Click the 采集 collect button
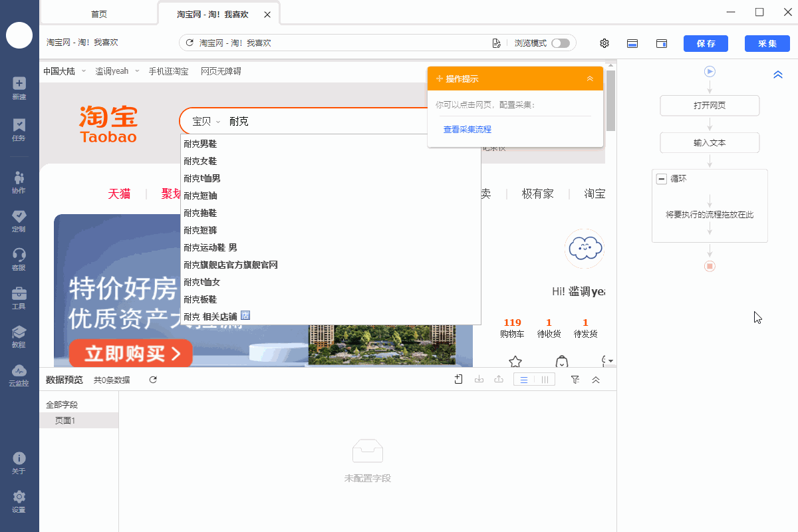The image size is (798, 532). [x=767, y=43]
